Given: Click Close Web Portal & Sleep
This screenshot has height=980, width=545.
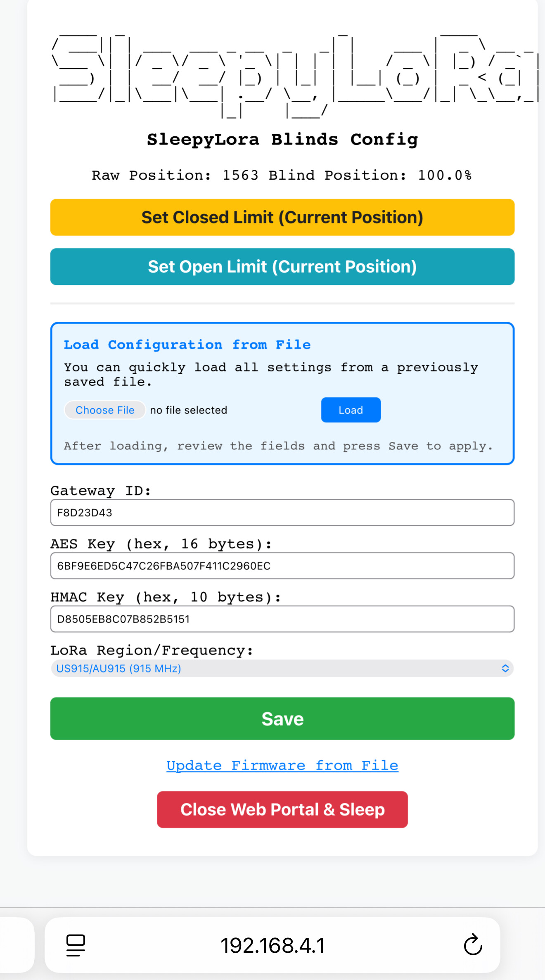Looking at the screenshot, I should tap(282, 809).
